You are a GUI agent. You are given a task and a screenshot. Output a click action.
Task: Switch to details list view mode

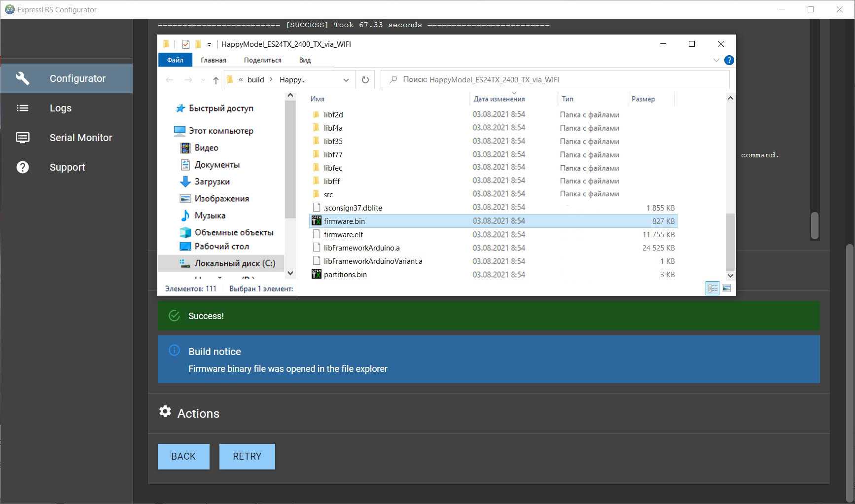712,288
